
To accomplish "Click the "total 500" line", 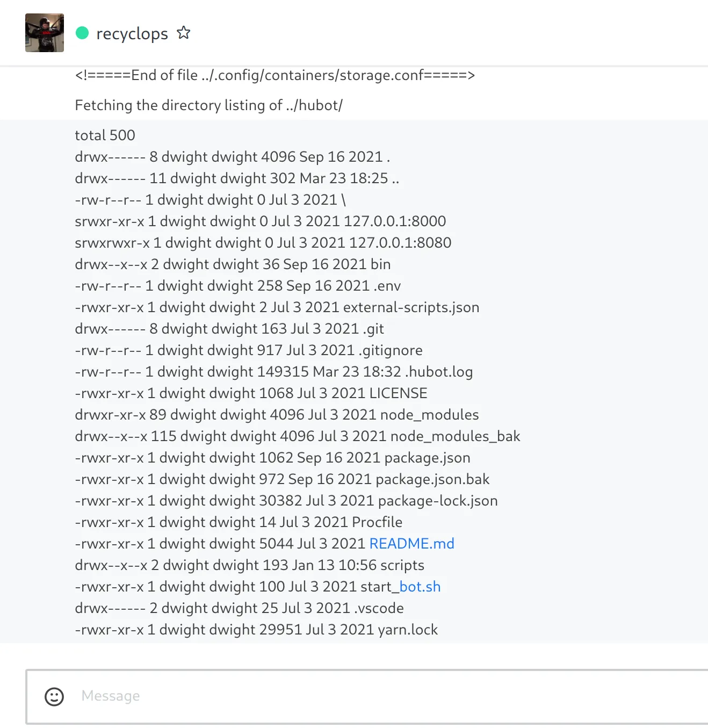I will coord(105,135).
